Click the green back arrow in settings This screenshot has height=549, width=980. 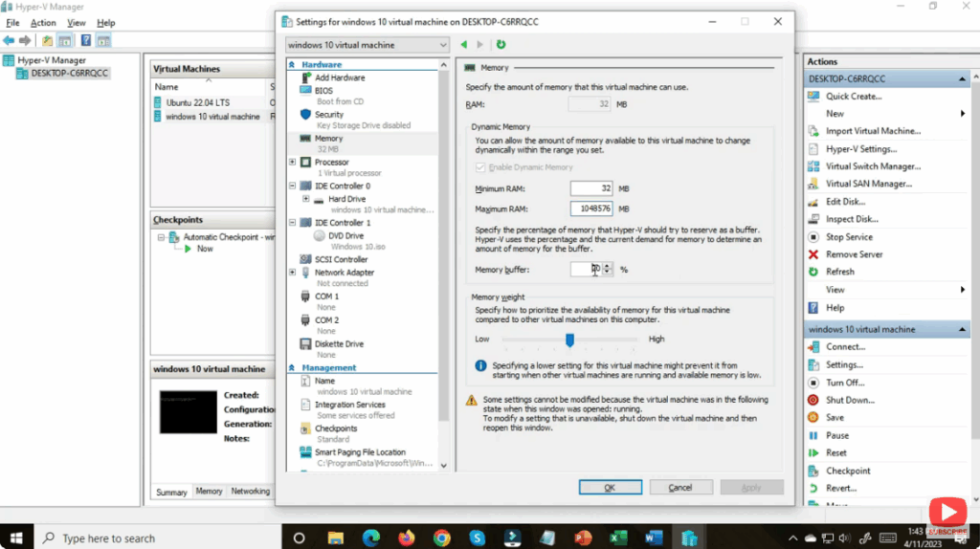coord(464,45)
